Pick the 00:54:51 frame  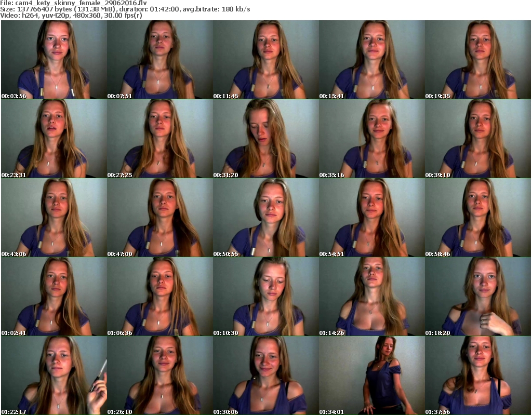pyautogui.click(x=372, y=218)
